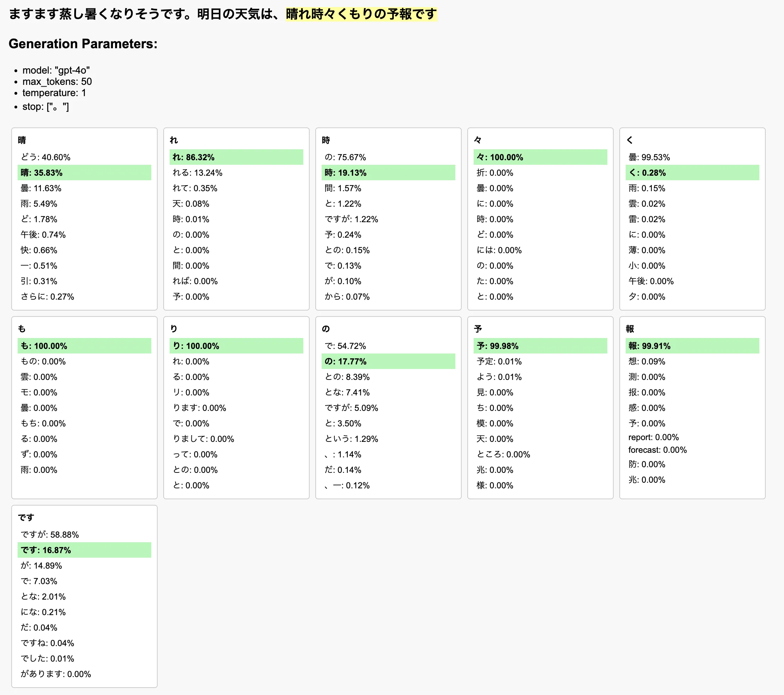Click the もち: 0.00% row

coord(84,423)
